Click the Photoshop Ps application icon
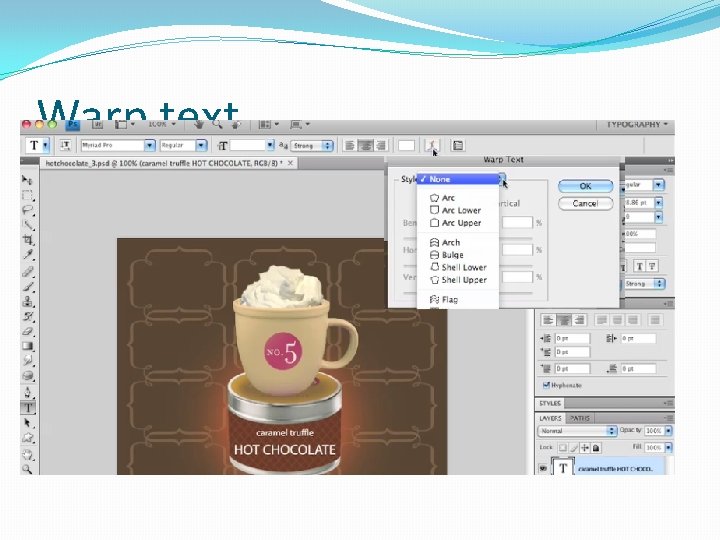This screenshot has height=540, width=720. [73, 125]
